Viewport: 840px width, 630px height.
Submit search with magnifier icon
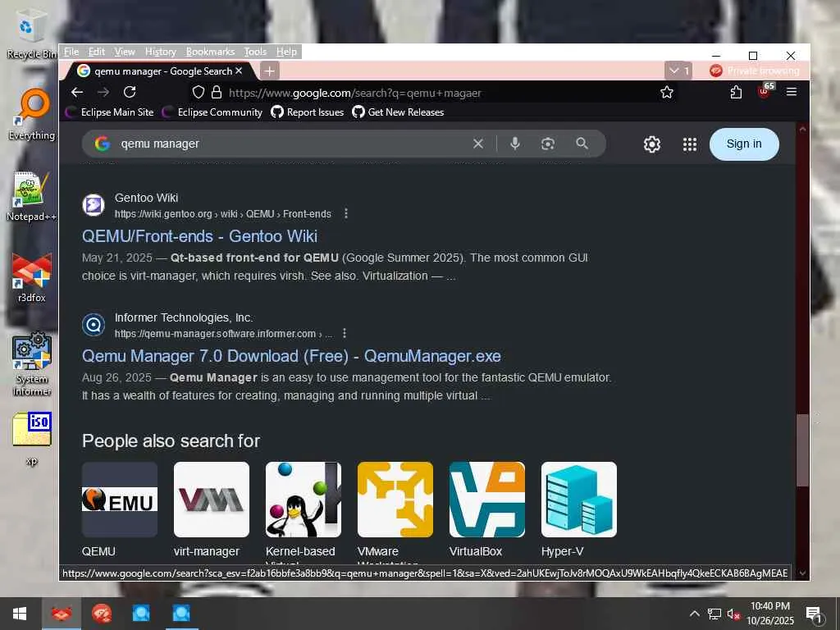click(582, 144)
